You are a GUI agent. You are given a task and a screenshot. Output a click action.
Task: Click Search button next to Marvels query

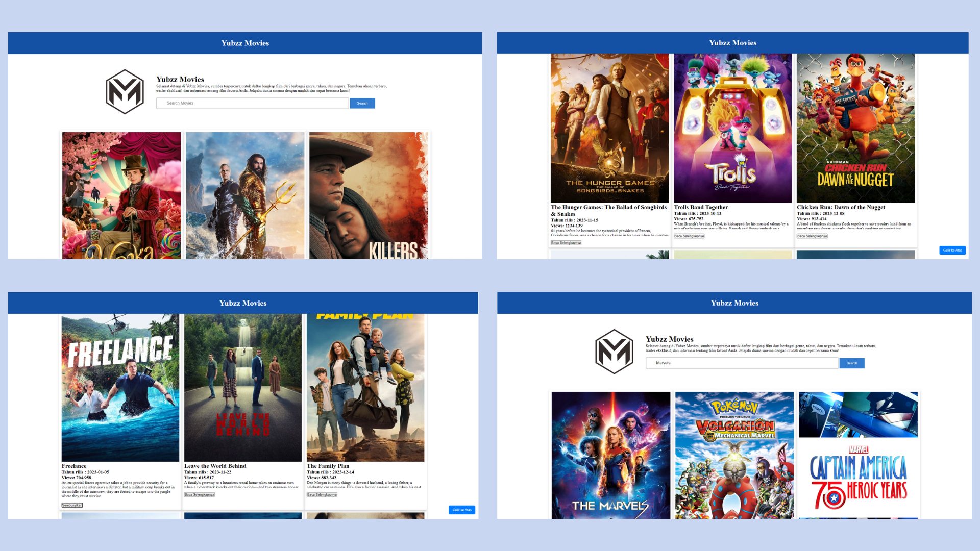tap(852, 363)
